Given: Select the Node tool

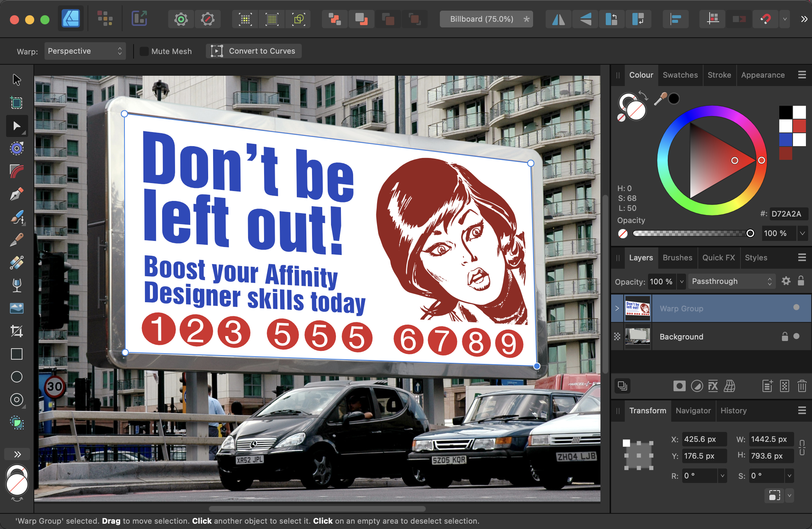Looking at the screenshot, I should pos(17,126).
